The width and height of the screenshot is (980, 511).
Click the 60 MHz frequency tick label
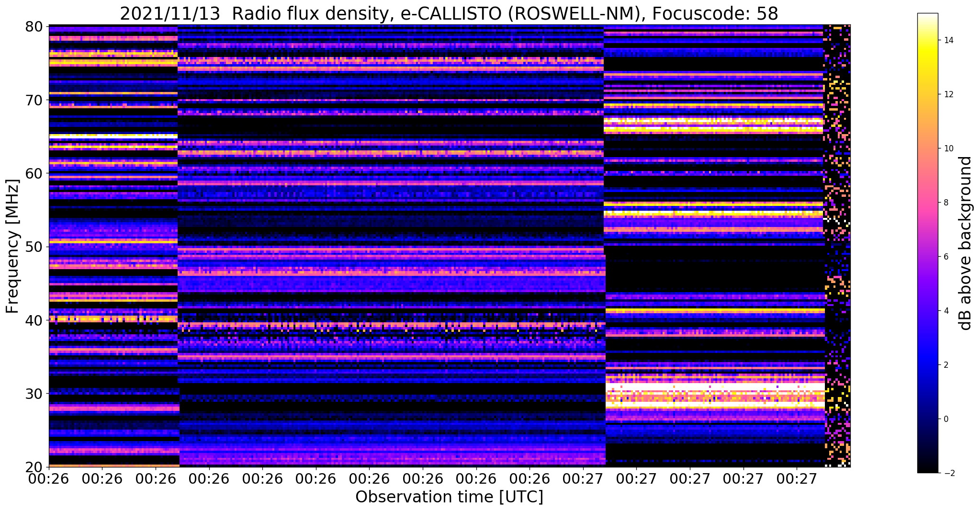[34, 173]
